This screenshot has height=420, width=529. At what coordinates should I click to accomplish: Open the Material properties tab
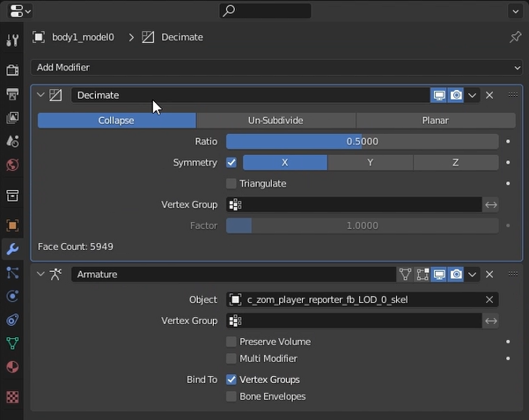[12, 366]
